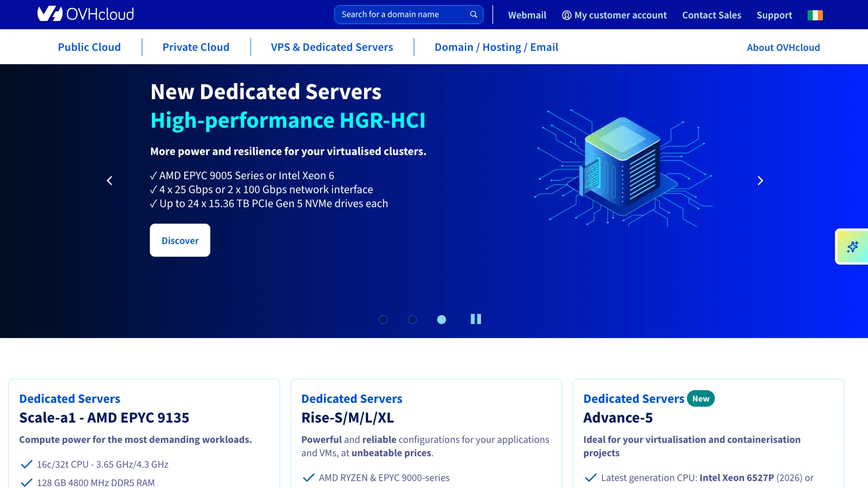
Task: Click the server illustration in banner
Action: [x=623, y=168]
